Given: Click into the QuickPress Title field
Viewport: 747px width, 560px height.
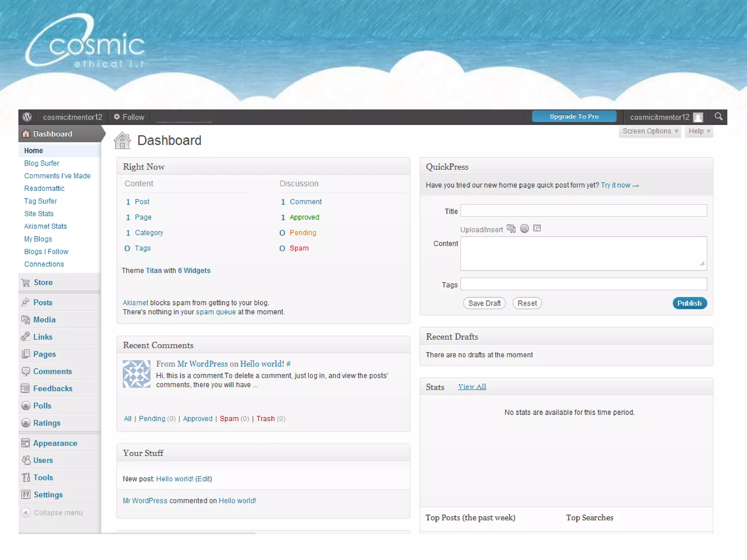Looking at the screenshot, I should 583,211.
